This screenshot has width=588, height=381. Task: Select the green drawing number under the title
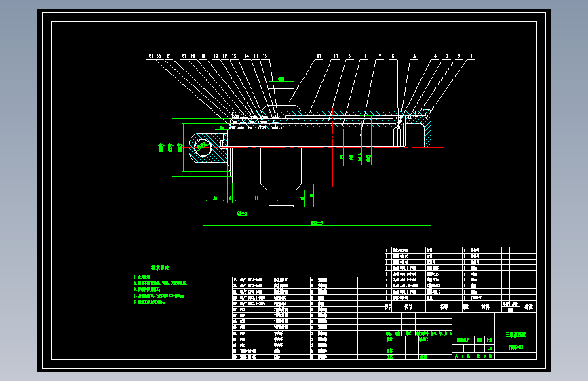click(x=515, y=347)
